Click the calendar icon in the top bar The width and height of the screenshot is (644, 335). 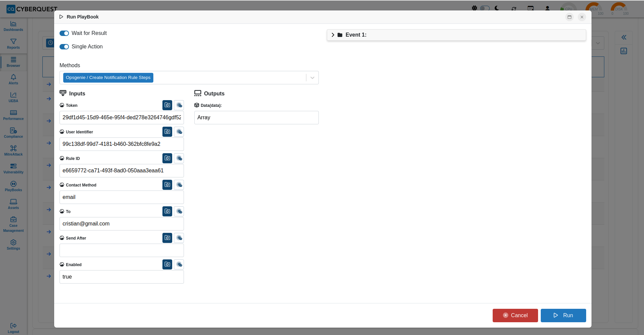[531, 8]
